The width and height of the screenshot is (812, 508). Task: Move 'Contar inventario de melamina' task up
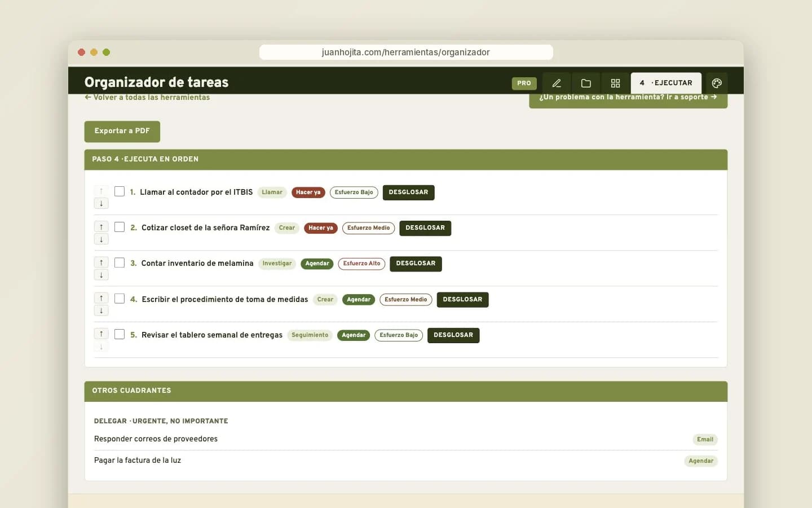(101, 262)
